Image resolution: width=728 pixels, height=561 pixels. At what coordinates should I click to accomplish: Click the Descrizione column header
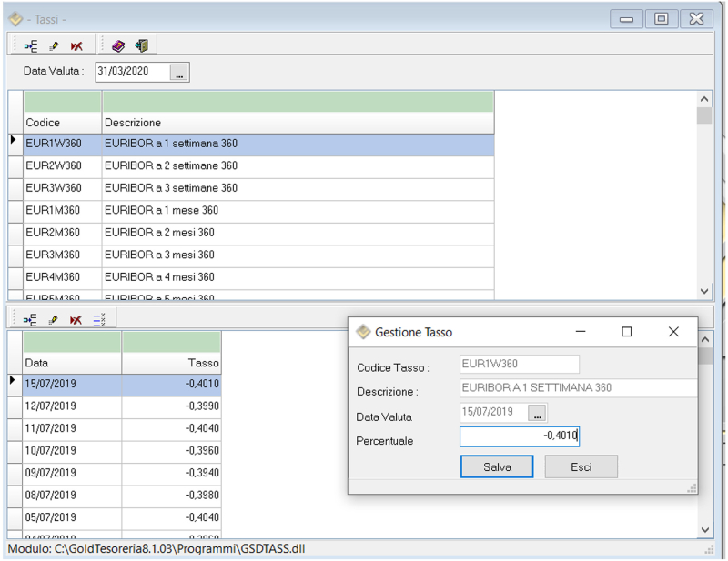(x=298, y=123)
